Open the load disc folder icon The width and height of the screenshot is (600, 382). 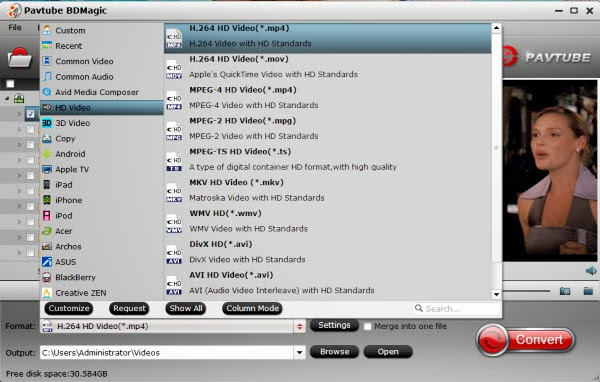(x=20, y=58)
